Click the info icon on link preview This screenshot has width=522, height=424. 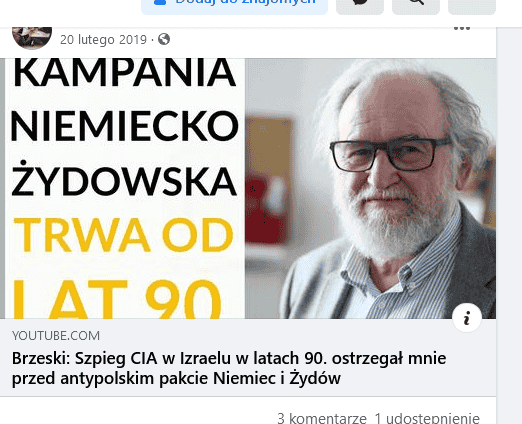[467, 318]
